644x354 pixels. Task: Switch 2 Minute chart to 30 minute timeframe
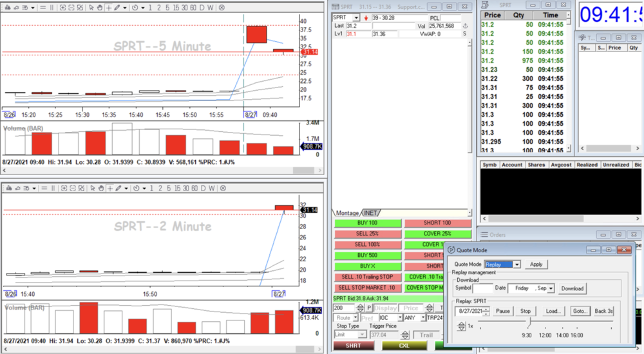tap(186, 188)
